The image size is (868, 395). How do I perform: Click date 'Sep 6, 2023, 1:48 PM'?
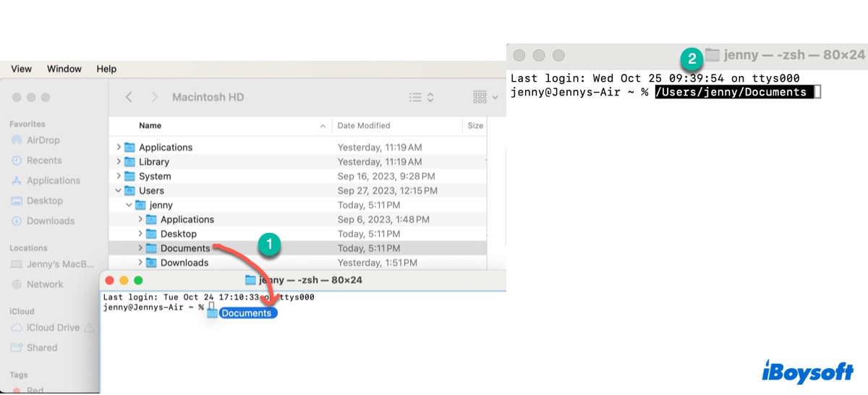coord(384,219)
